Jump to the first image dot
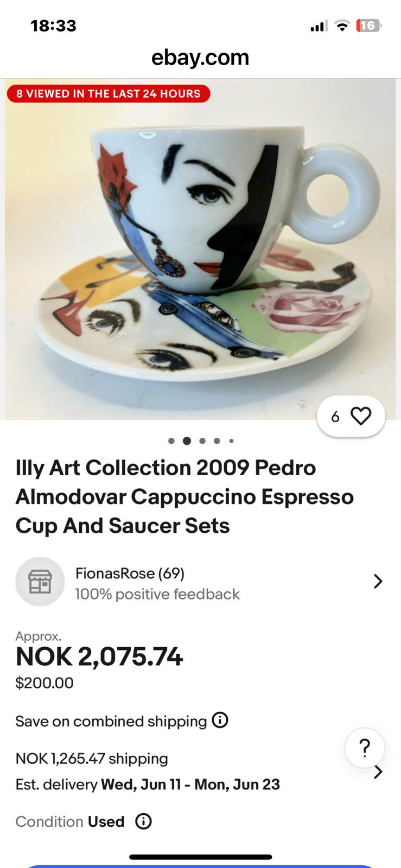The width and height of the screenshot is (401, 868). tap(171, 441)
